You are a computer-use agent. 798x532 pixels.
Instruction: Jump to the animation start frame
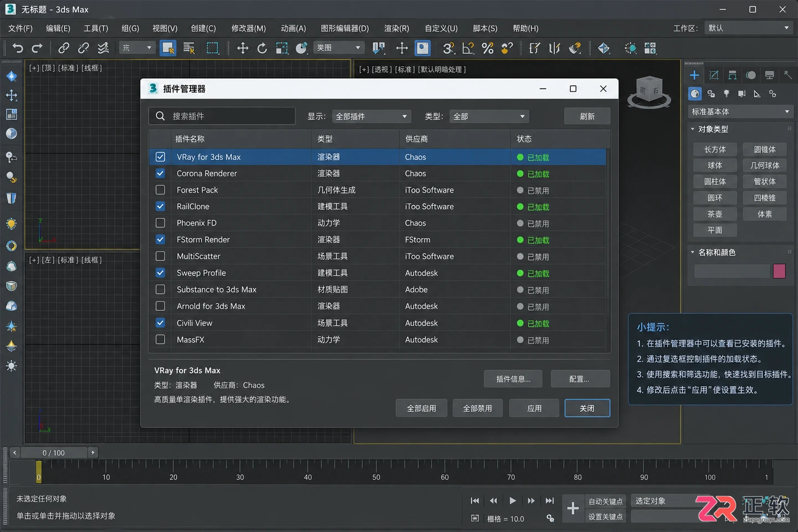[x=475, y=501]
